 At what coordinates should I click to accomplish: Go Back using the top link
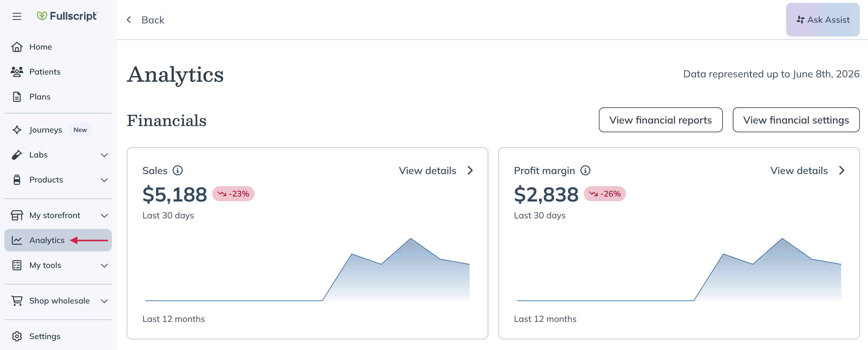(x=145, y=20)
